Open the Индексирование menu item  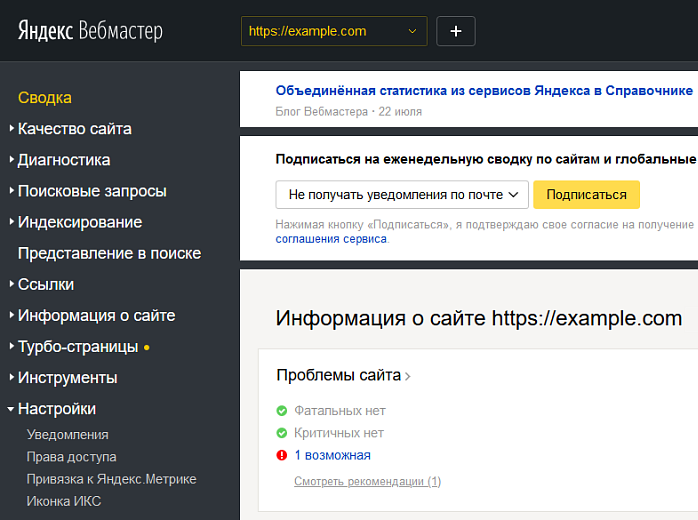(80, 222)
